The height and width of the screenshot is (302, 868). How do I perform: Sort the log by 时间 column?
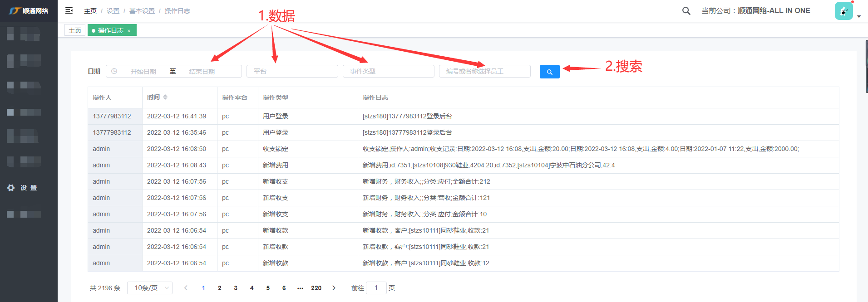click(165, 97)
